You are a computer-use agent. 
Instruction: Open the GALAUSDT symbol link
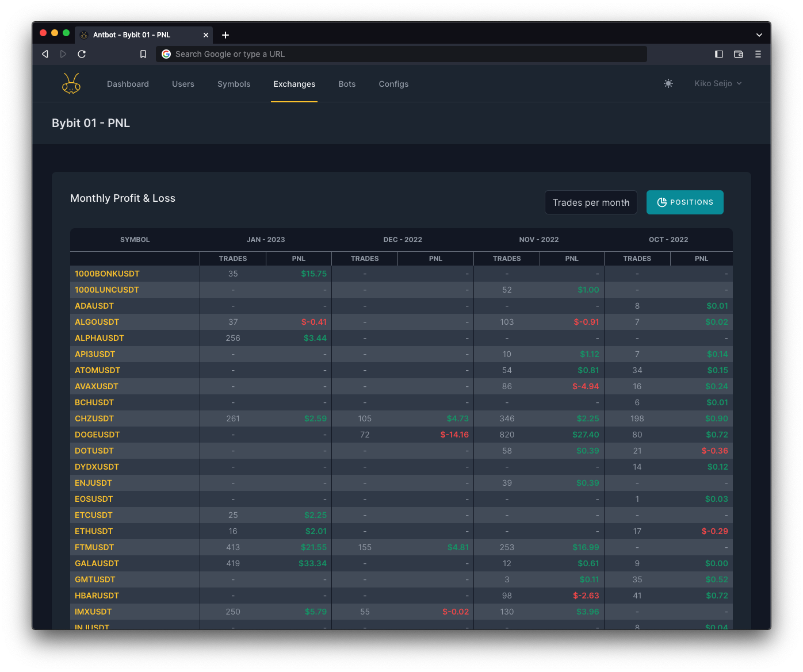tap(97, 563)
